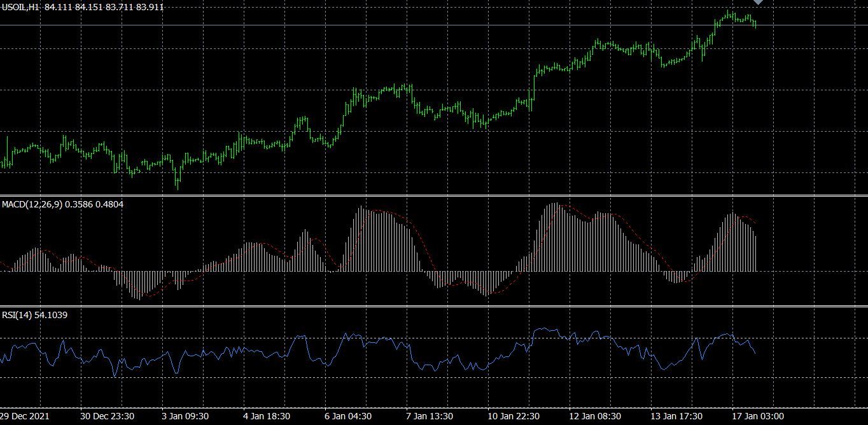Grab the divider between price chart and MACD

(433, 195)
